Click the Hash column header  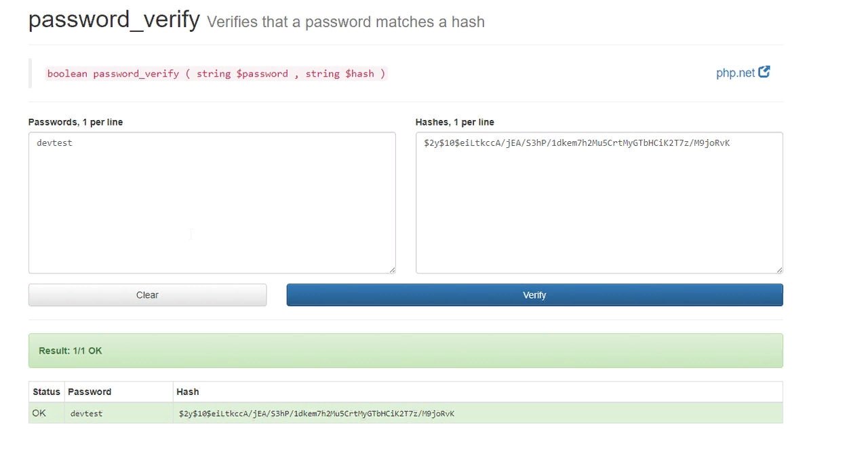coord(188,392)
